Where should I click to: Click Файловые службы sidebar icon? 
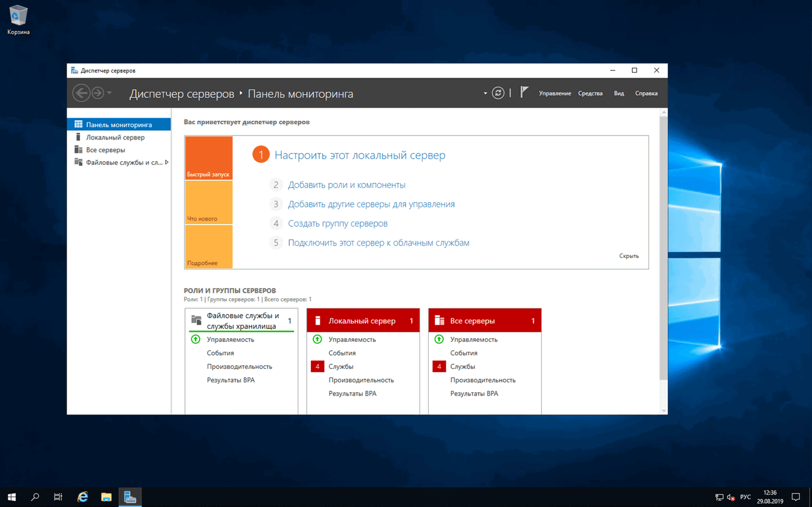coord(78,162)
